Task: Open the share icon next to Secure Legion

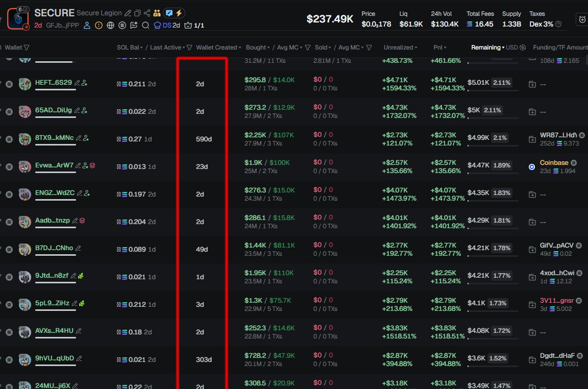Action: [147, 13]
